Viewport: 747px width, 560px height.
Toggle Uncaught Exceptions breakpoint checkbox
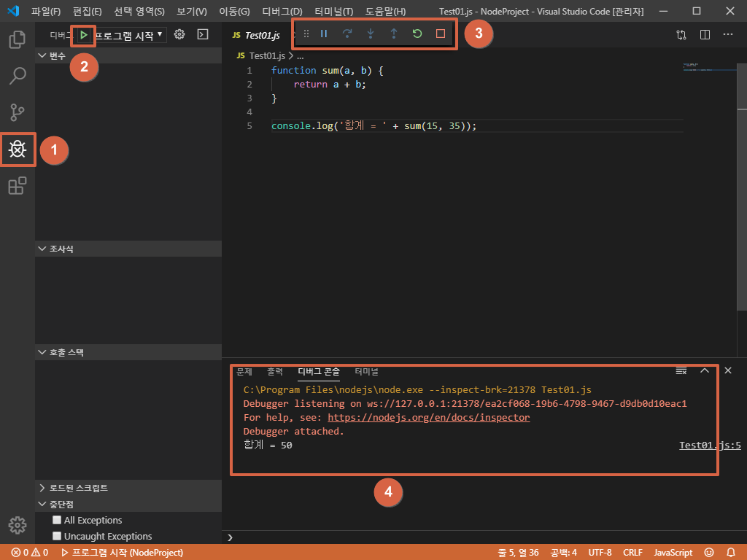pos(57,536)
